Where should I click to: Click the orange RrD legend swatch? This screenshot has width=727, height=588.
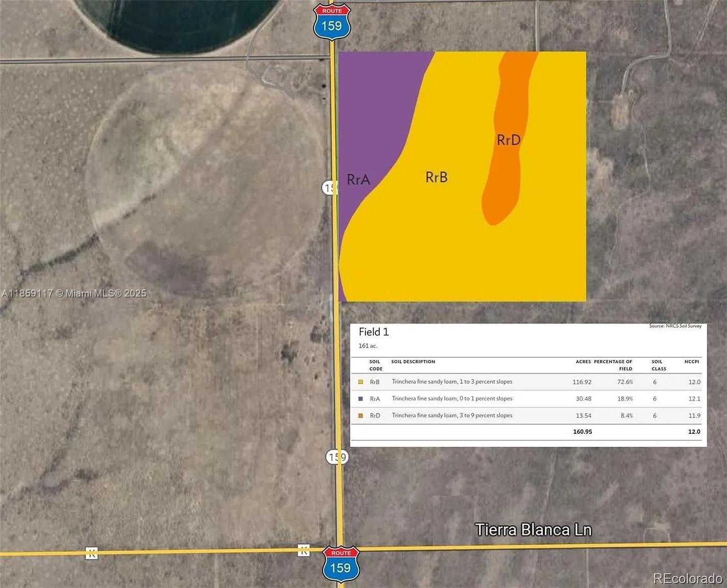(360, 415)
